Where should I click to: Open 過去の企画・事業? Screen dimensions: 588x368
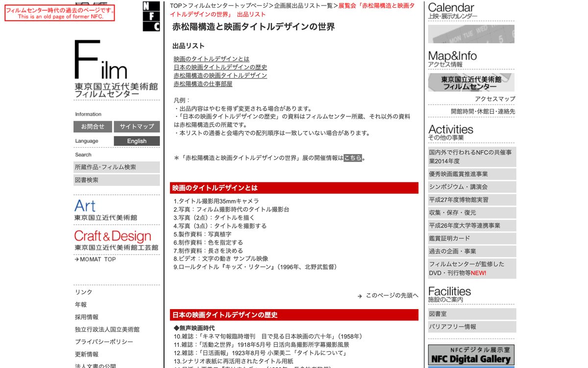tap(472, 251)
